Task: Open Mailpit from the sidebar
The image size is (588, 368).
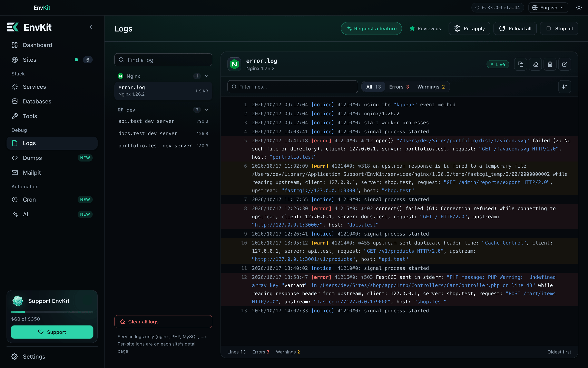Action: [52, 173]
